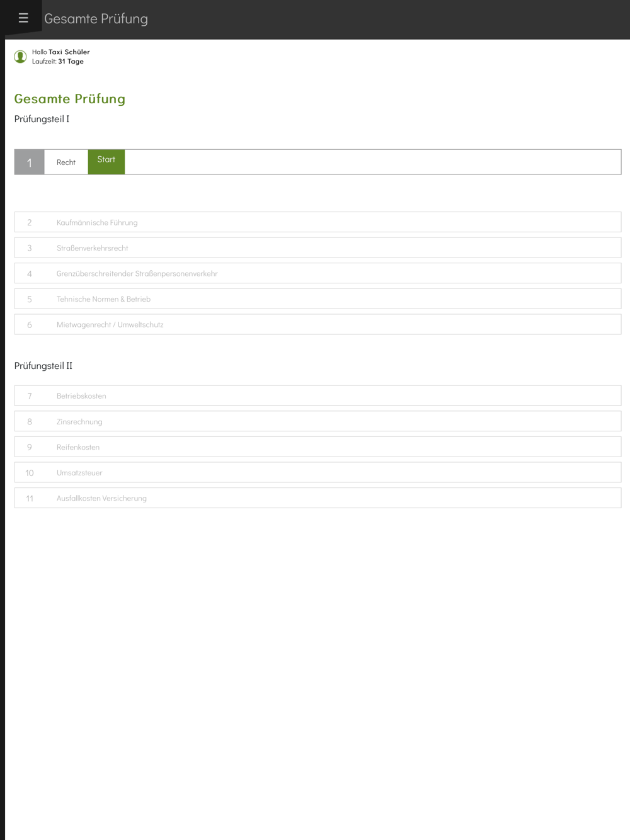The width and height of the screenshot is (630, 840).
Task: Open the Zinsrechnung section
Action: pyautogui.click(x=318, y=421)
